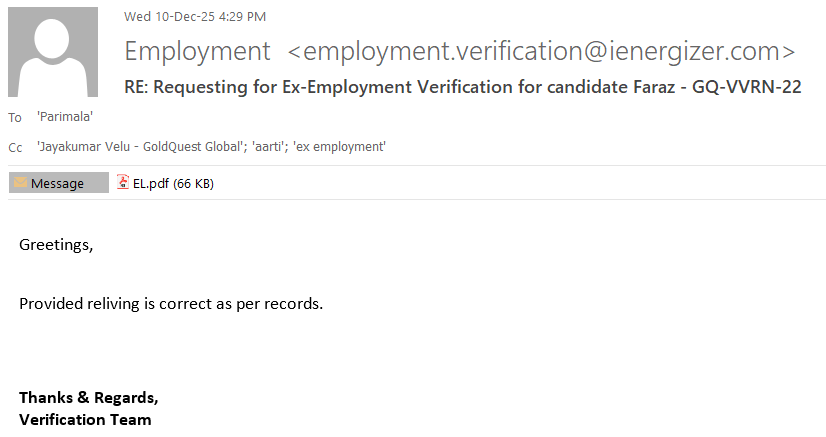
Task: Select the employment.verification@ienergizer.com address
Action: coord(541,52)
